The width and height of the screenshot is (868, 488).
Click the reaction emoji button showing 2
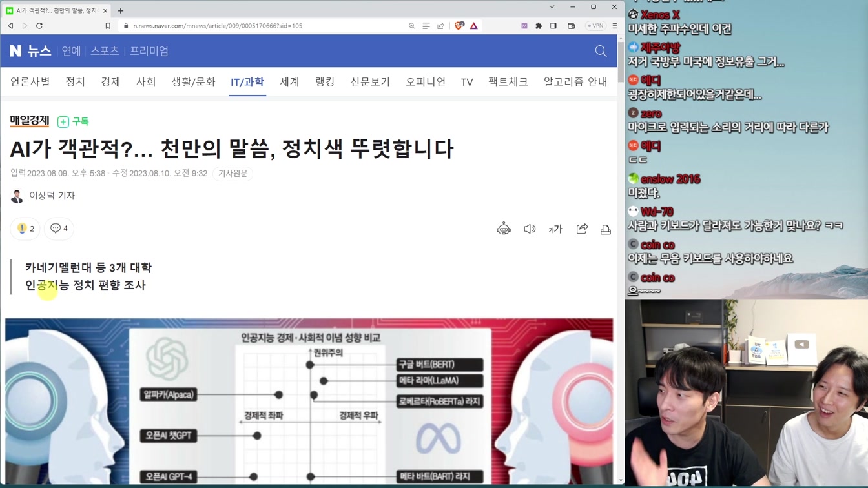[x=25, y=229]
